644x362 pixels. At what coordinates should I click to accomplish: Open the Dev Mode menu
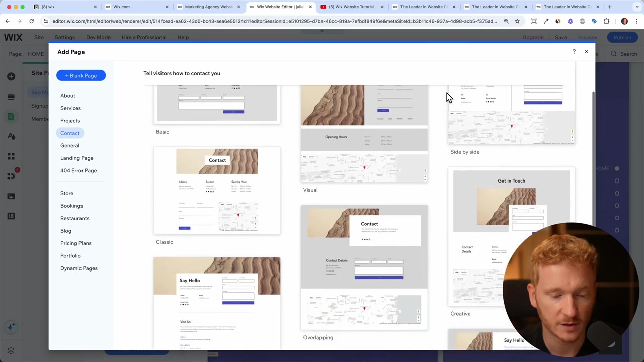coord(98,37)
